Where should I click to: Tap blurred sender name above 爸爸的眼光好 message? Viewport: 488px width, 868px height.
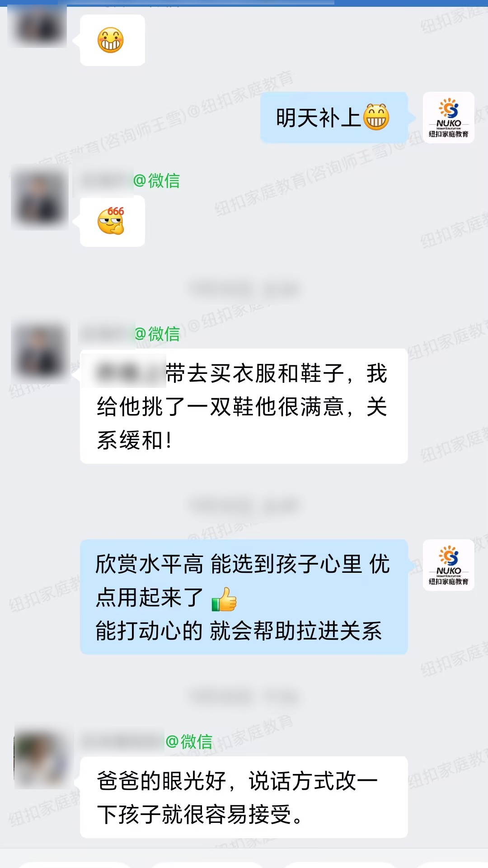(122, 742)
